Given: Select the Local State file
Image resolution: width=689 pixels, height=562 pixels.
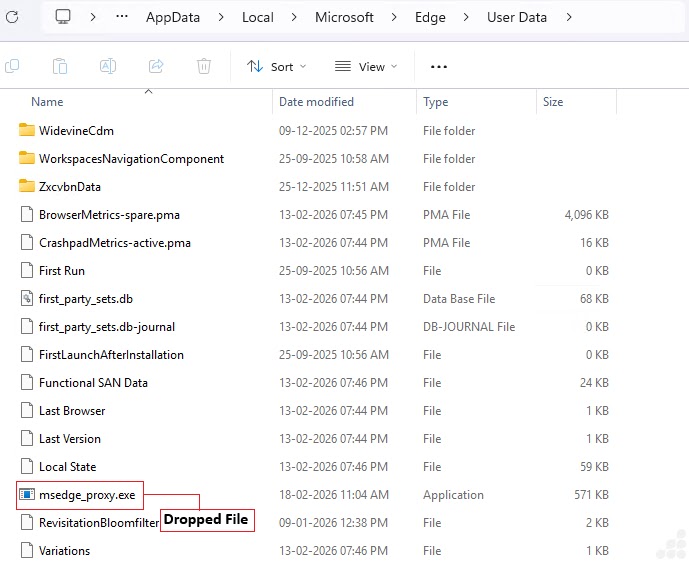Looking at the screenshot, I should pyautogui.click(x=67, y=467).
